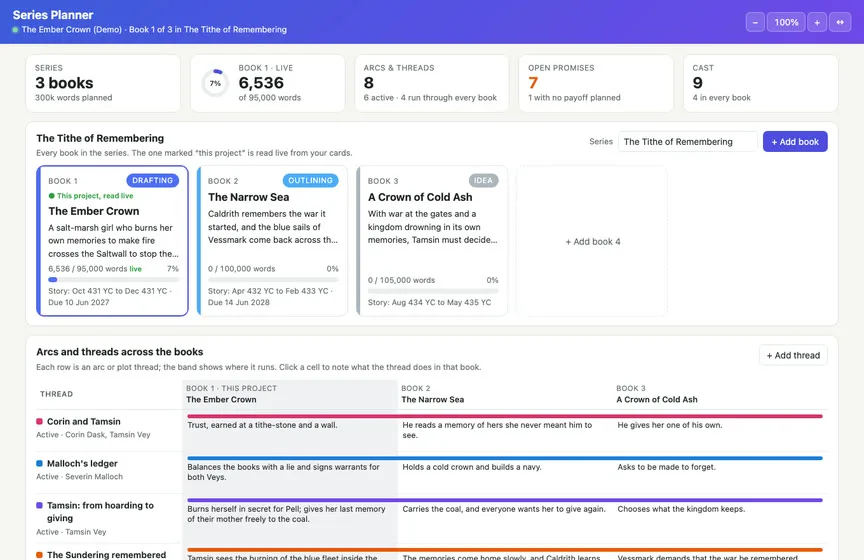Click cell 'Asks to be made to forget.'
864x560 pixels.
click(x=720, y=472)
